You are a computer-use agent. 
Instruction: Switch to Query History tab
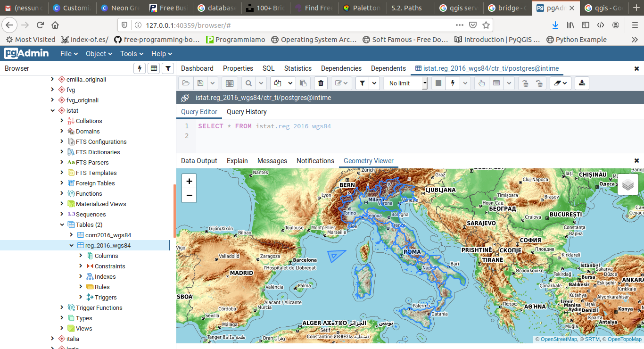[247, 112]
